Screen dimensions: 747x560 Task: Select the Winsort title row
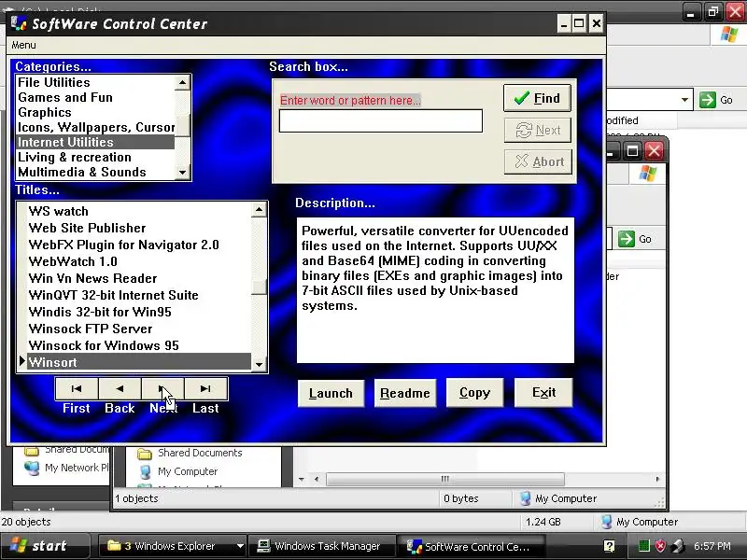[138, 362]
